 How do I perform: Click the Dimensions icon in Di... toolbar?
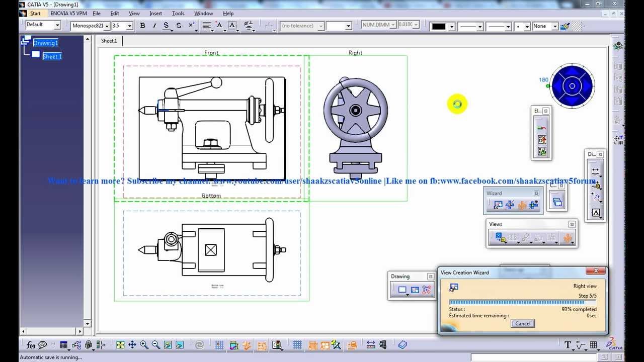[596, 171]
